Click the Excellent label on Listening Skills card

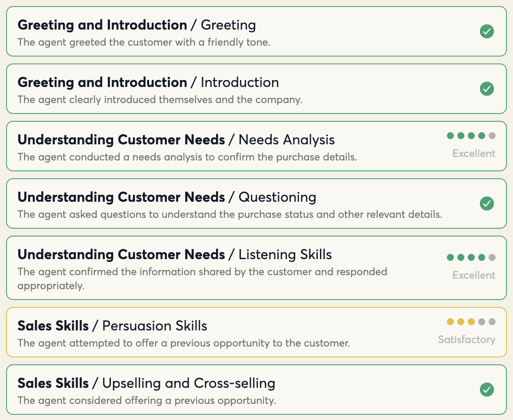point(473,275)
